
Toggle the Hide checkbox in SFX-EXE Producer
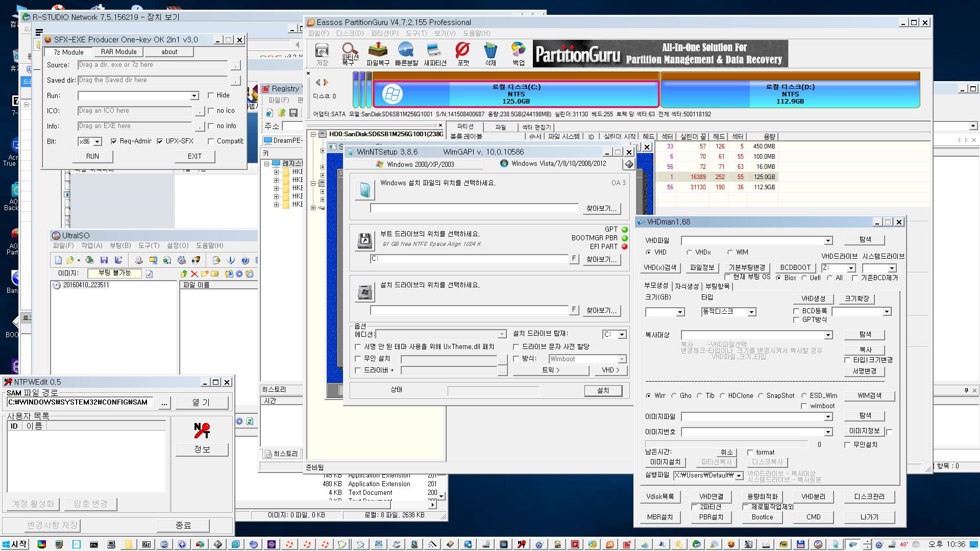click(x=210, y=95)
